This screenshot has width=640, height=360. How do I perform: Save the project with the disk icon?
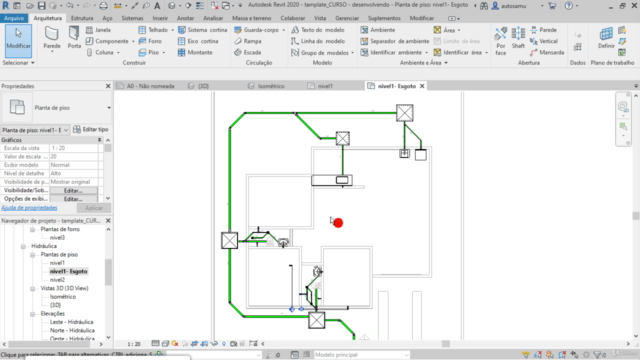(42, 6)
